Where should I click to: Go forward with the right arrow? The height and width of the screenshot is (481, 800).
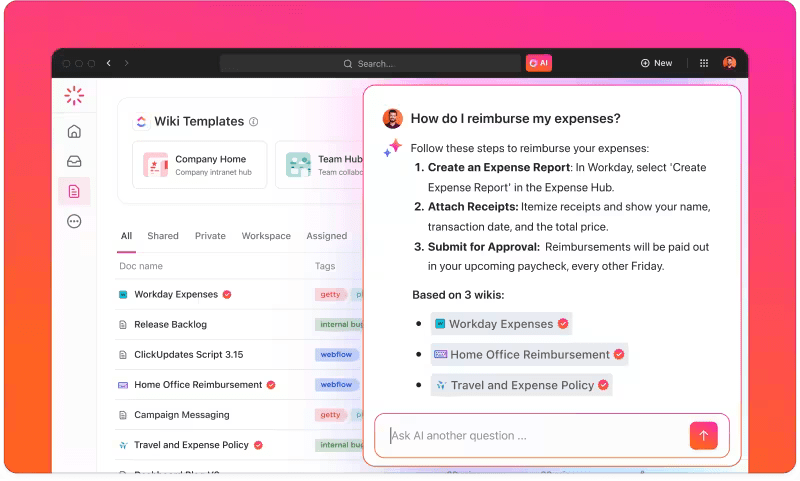coord(127,63)
